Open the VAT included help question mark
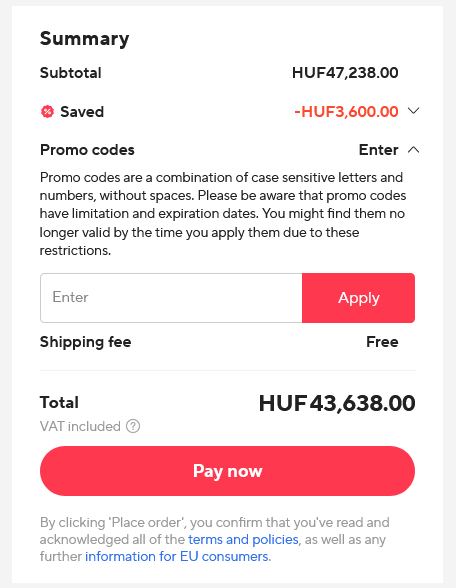 pos(133,426)
